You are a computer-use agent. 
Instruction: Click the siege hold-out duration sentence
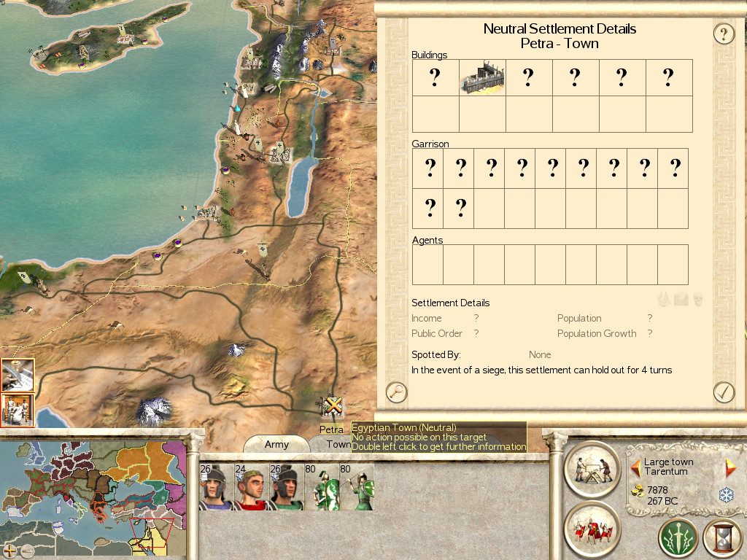tap(542, 370)
